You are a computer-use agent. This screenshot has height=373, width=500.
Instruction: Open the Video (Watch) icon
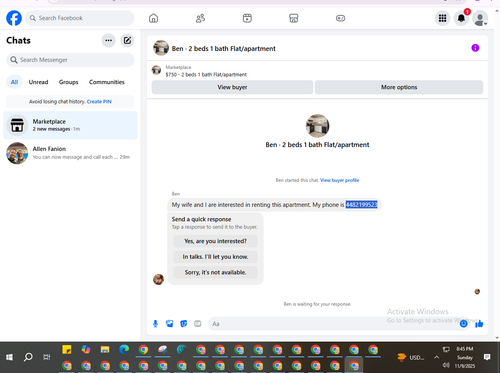pyautogui.click(x=247, y=18)
